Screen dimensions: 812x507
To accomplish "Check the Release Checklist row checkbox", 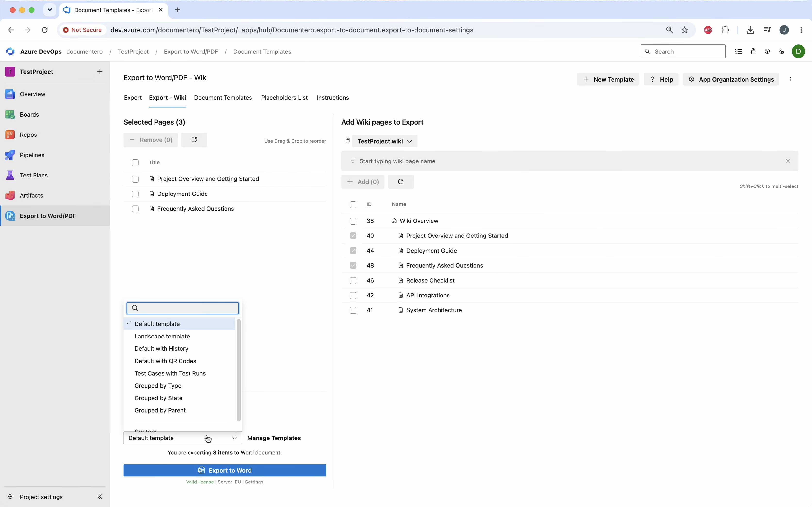I will [353, 281].
